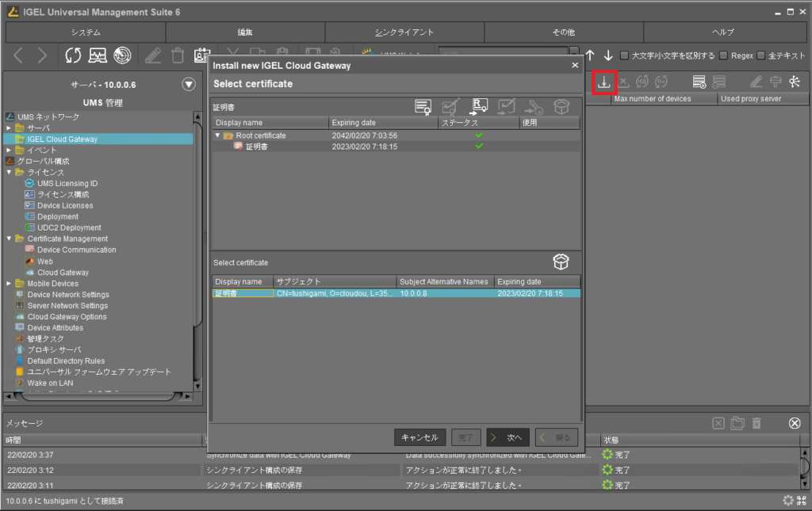Image resolution: width=812 pixels, height=511 pixels.
Task: Click the key export icon in dialog
Action: point(534,107)
